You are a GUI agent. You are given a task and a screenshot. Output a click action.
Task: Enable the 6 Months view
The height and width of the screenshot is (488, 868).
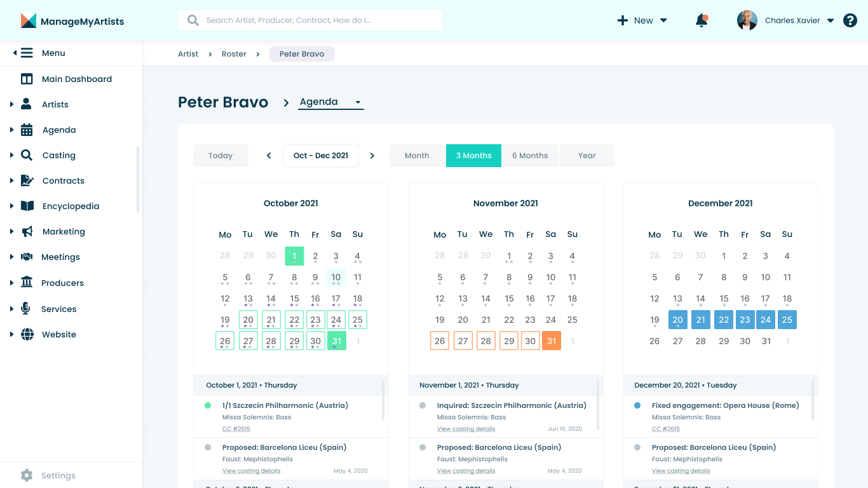(x=530, y=155)
